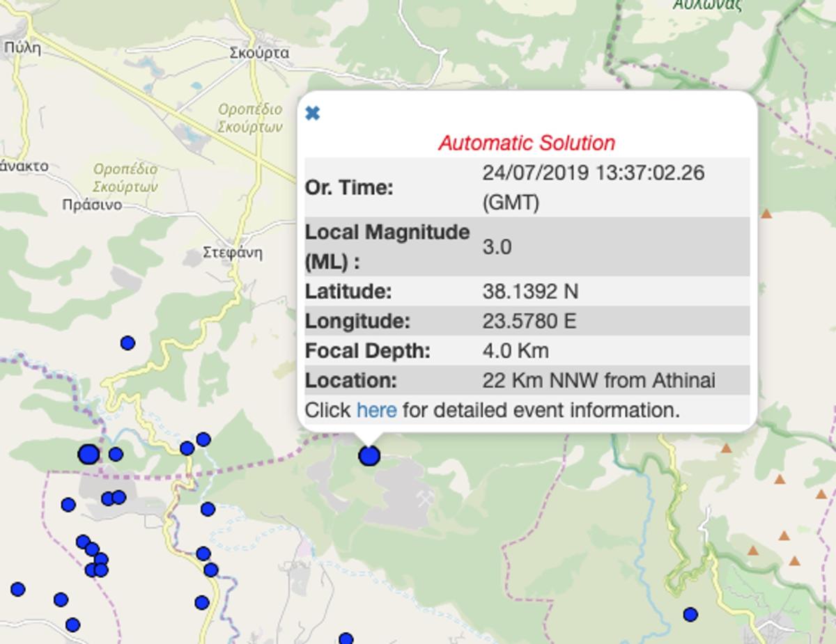Image resolution: width=836 pixels, height=644 pixels.
Task: Click the Local Magnitude value 3.0
Action: [x=497, y=246]
